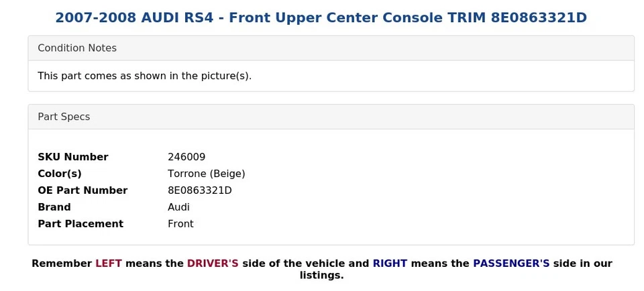Click the Audi RS4 listing title heading

coord(321,17)
